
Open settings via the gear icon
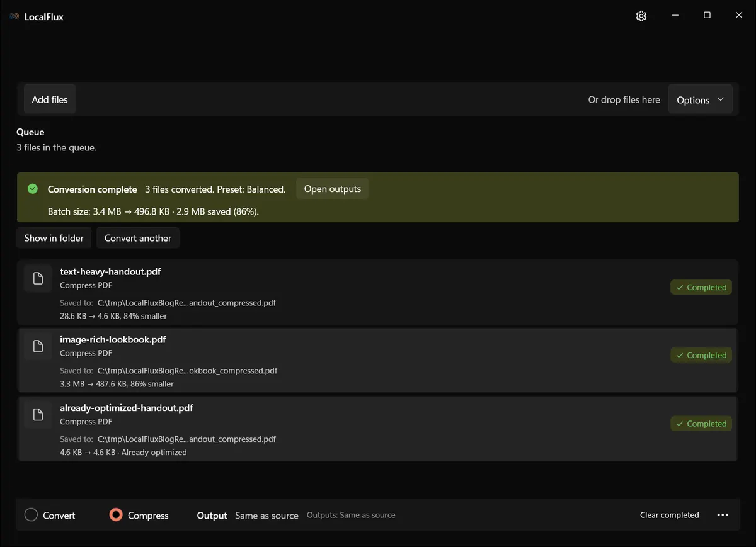point(641,16)
